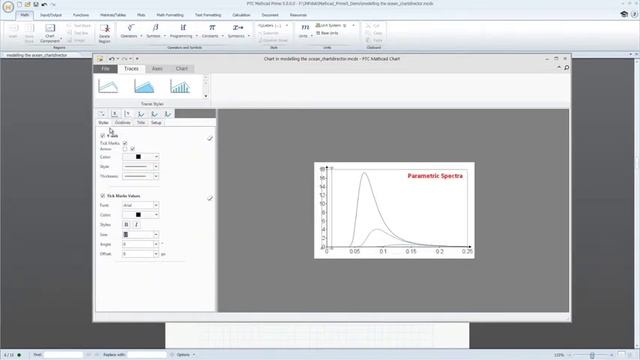
Task: Open the Gridlines sub-tab
Action: click(x=122, y=122)
